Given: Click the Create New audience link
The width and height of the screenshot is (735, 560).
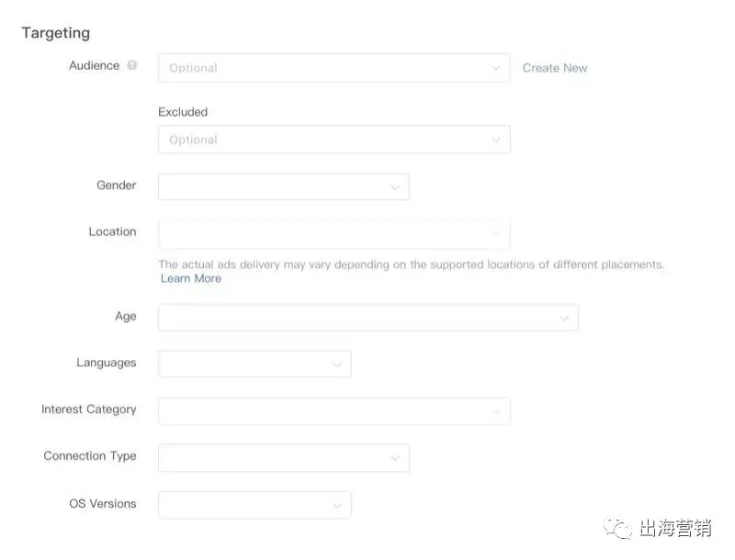Looking at the screenshot, I should pos(555,68).
